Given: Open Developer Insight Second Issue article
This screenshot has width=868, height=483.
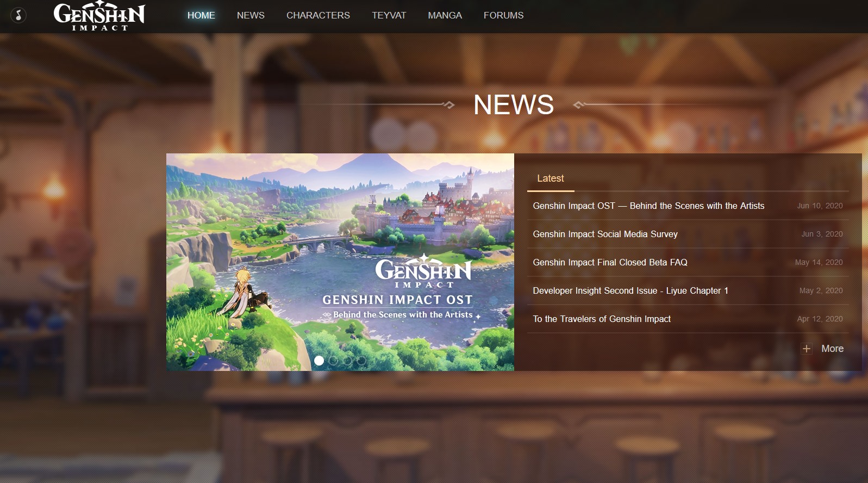Looking at the screenshot, I should (x=630, y=290).
